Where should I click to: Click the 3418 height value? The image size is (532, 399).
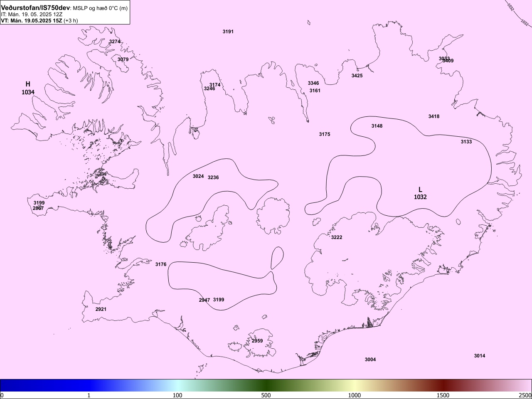tap(434, 116)
